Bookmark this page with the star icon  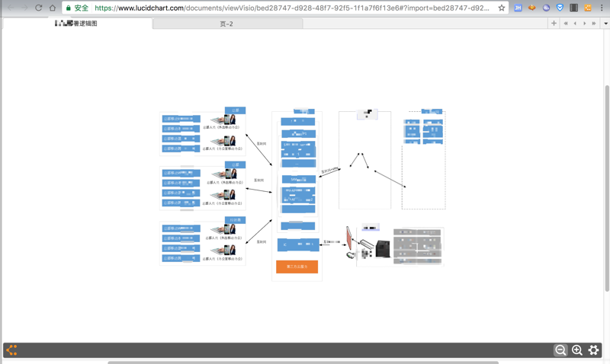[x=502, y=8]
